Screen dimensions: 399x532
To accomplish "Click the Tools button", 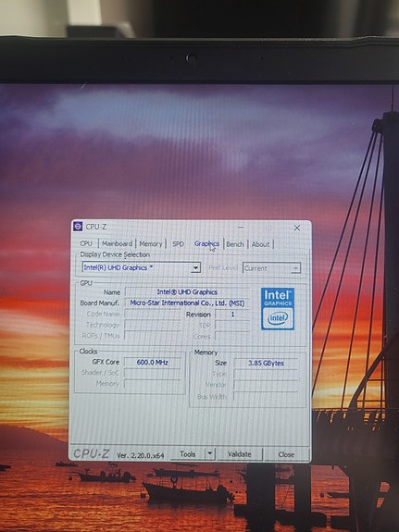I will click(187, 454).
